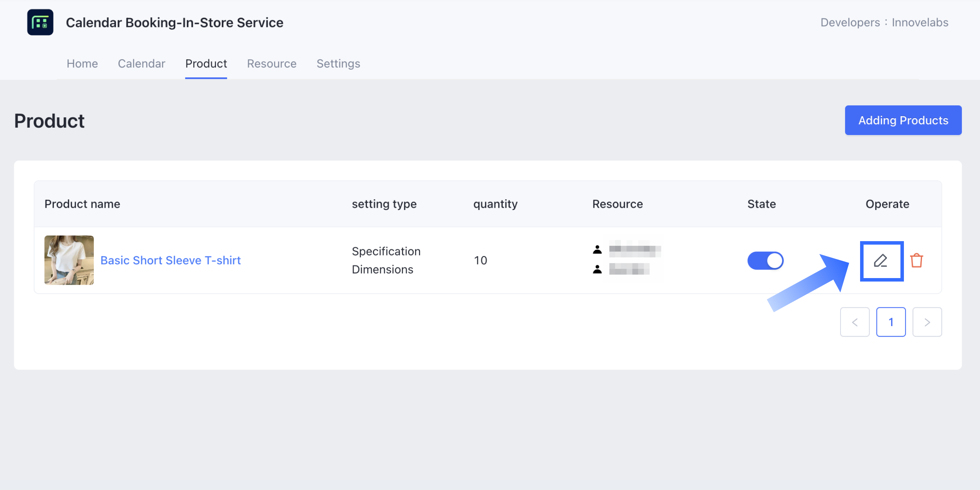Select the Product tab
The height and width of the screenshot is (490, 980).
pos(206,63)
